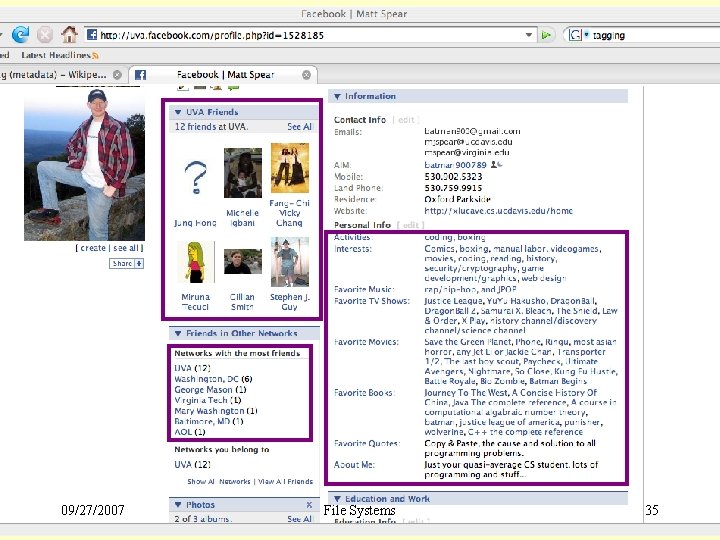The image size is (720, 540).
Task: Click View All Friends link
Action: click(285, 481)
